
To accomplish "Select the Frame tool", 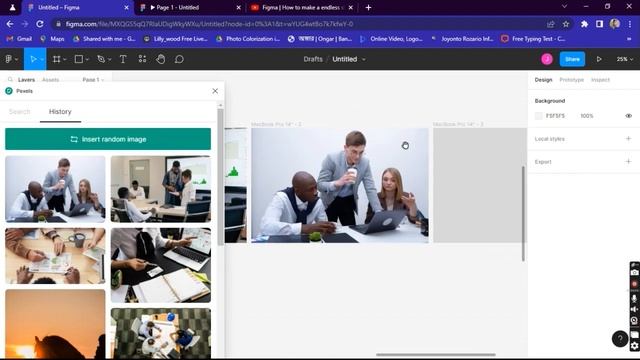I will point(57,59).
